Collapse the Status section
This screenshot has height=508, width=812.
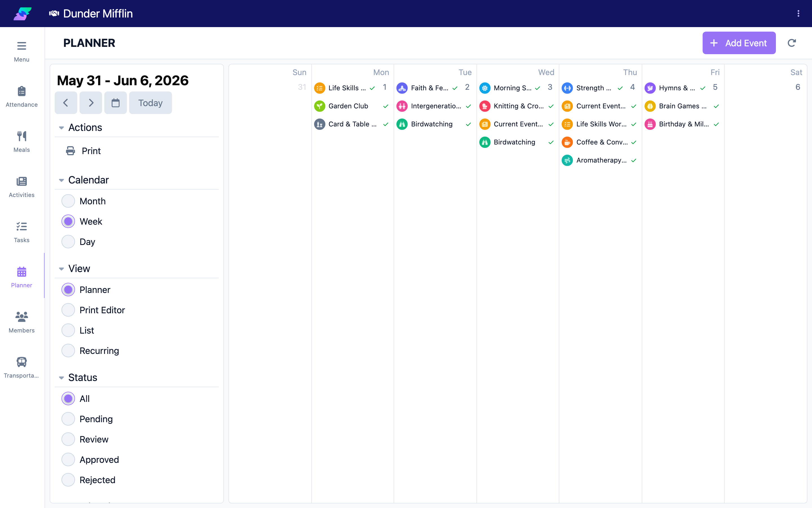[x=61, y=378]
